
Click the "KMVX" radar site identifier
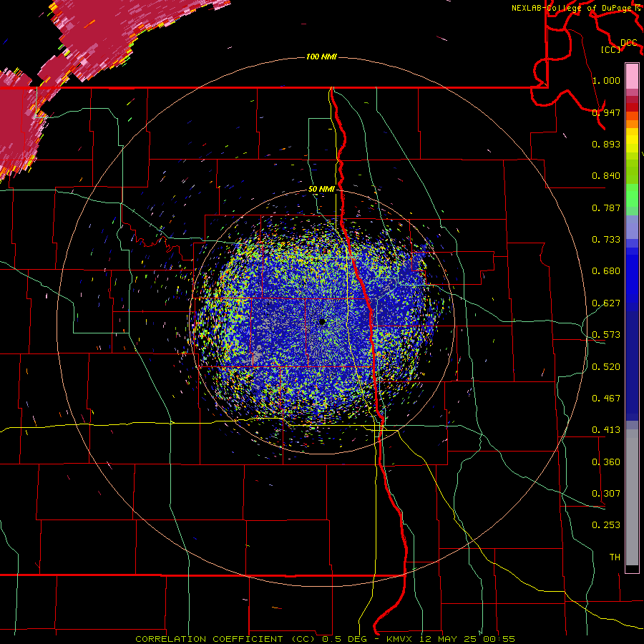tap(400, 639)
